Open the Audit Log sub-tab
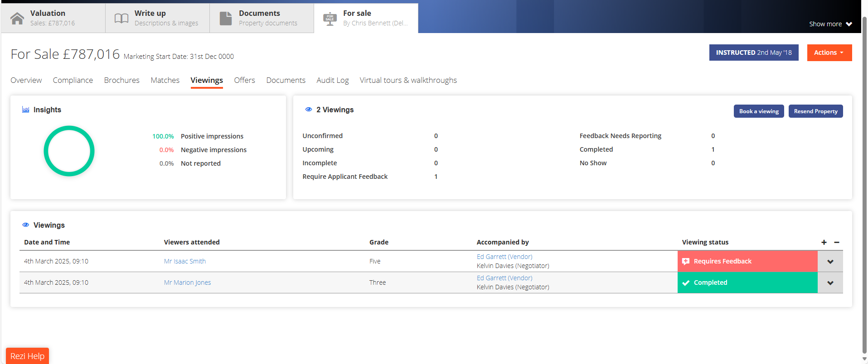This screenshot has width=868, height=364. (x=333, y=80)
